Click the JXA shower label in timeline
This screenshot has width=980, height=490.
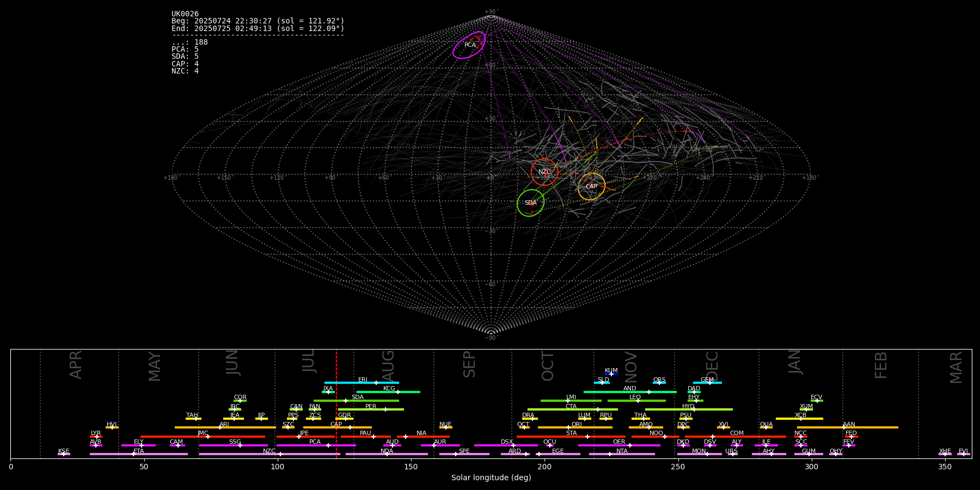[328, 389]
